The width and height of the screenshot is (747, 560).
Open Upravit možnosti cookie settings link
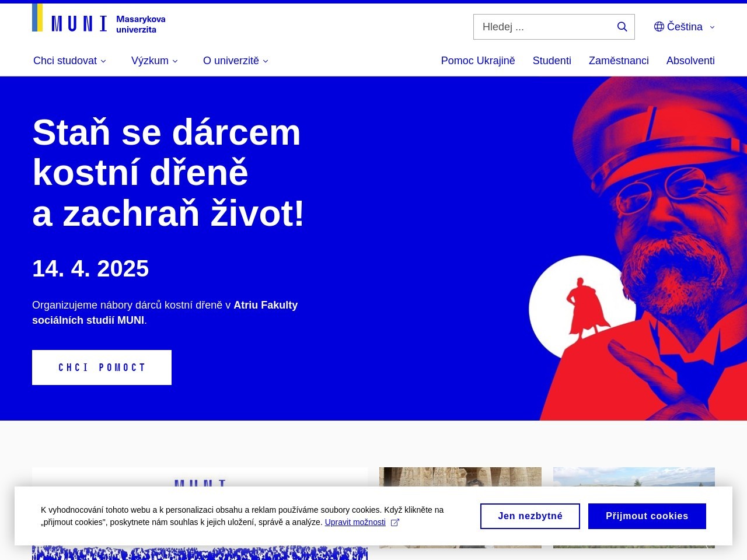[355, 523]
